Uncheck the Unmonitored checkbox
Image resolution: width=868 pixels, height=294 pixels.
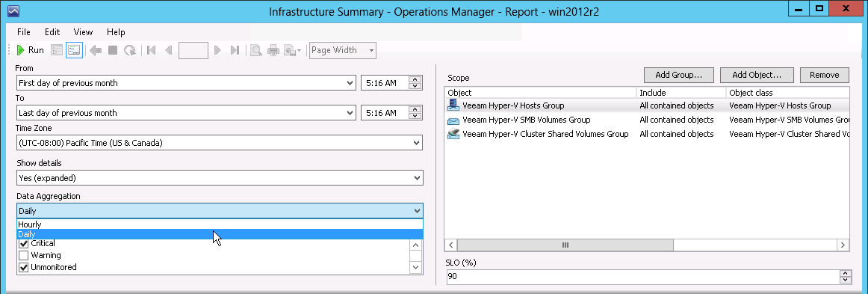(24, 267)
